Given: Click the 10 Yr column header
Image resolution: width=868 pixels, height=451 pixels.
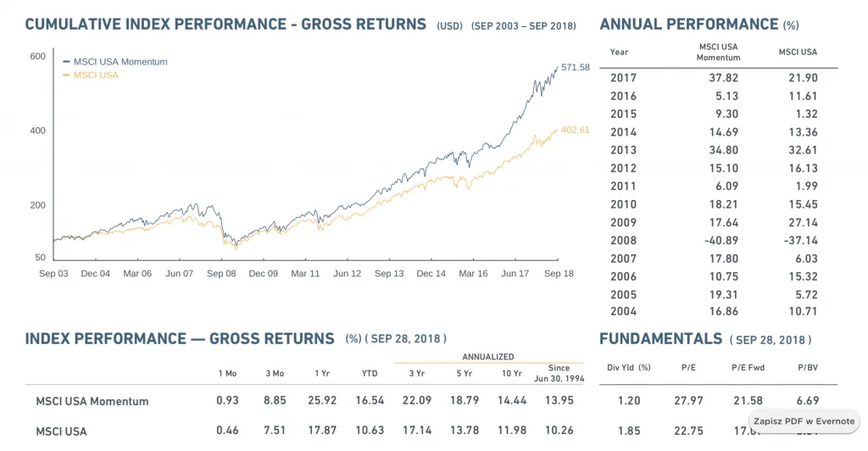Looking at the screenshot, I should point(511,374).
